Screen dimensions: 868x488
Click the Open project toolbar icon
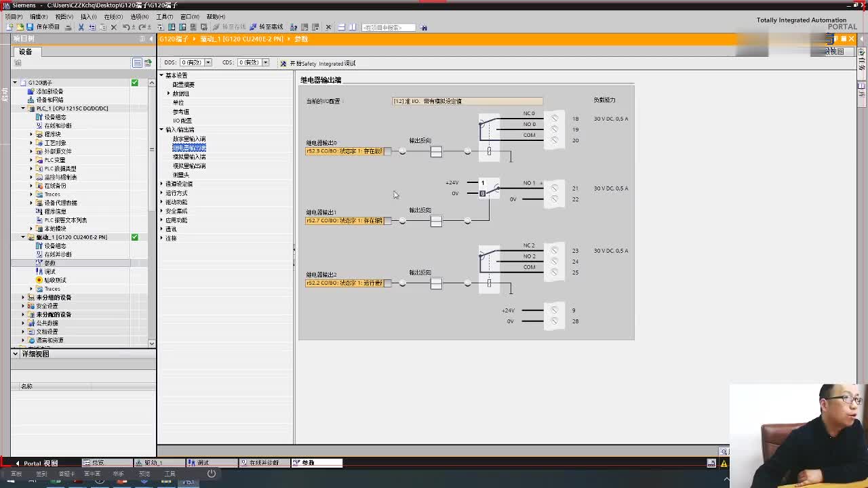pos(20,27)
